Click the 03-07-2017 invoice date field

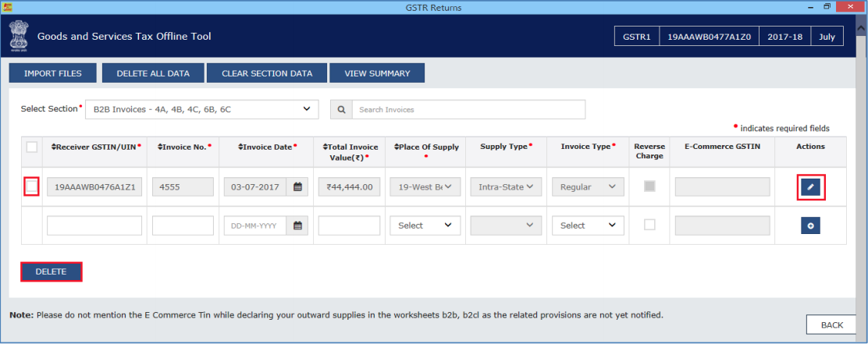[x=255, y=187]
